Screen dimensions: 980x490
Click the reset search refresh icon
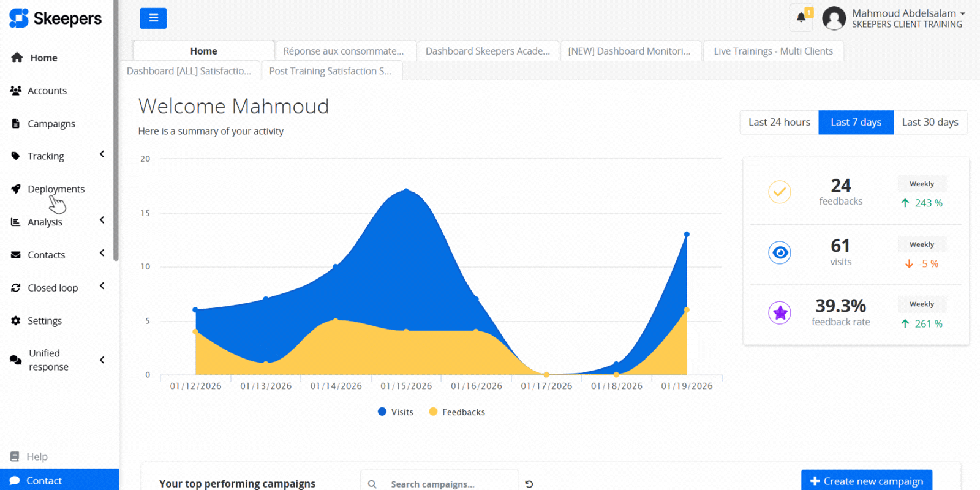[529, 484]
